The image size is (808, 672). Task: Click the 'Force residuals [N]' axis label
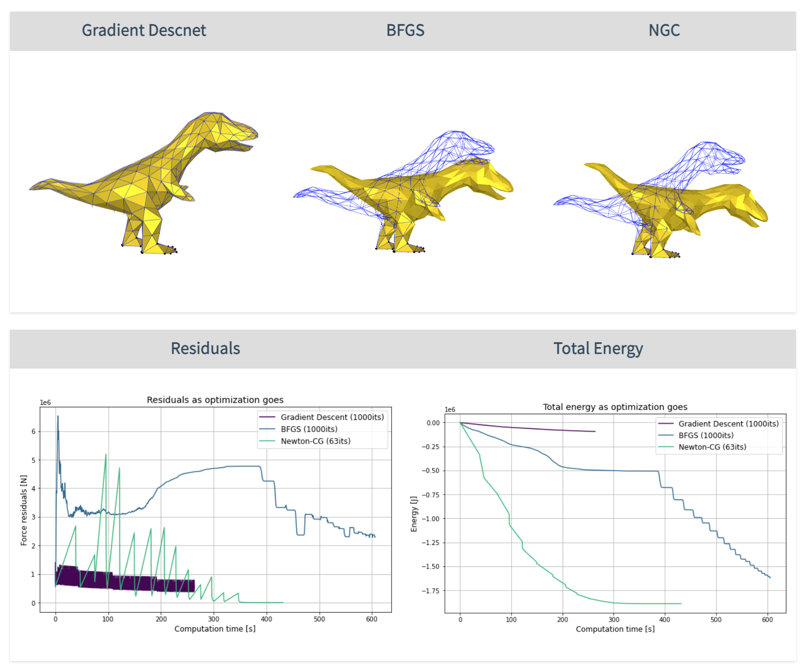(x=24, y=510)
